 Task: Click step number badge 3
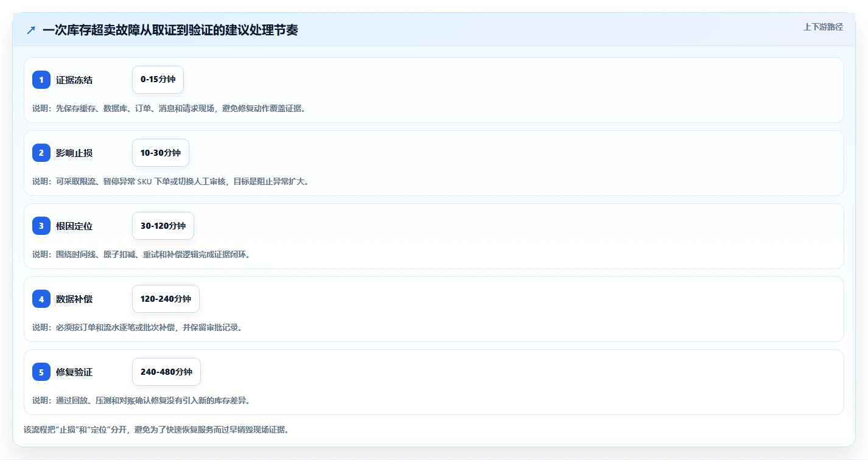coord(41,226)
